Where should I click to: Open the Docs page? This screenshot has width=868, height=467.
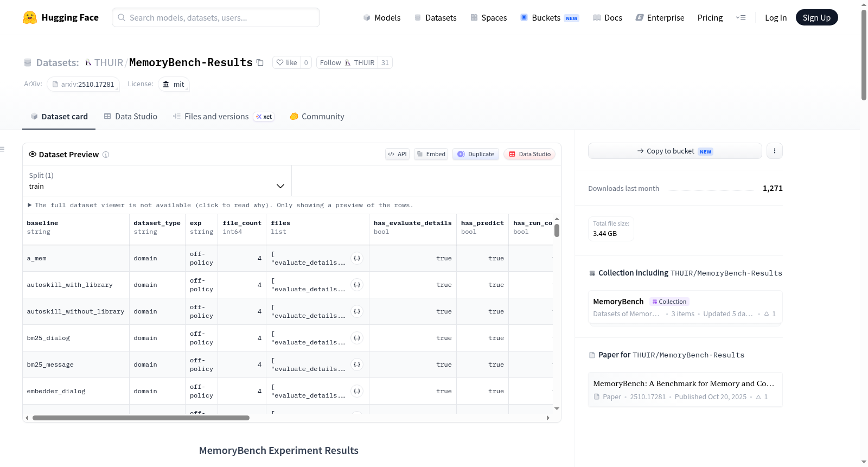click(x=608, y=17)
